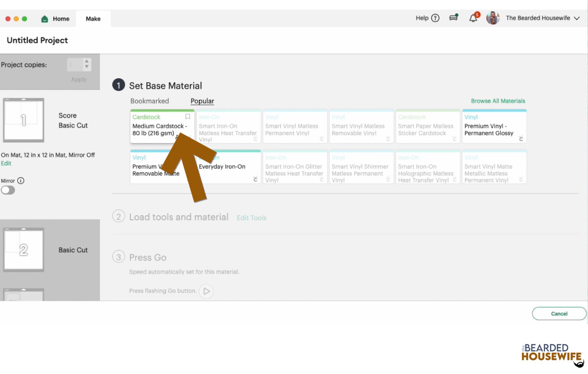Click the Home icon in the top bar
This screenshot has width=588, height=374.
(44, 18)
